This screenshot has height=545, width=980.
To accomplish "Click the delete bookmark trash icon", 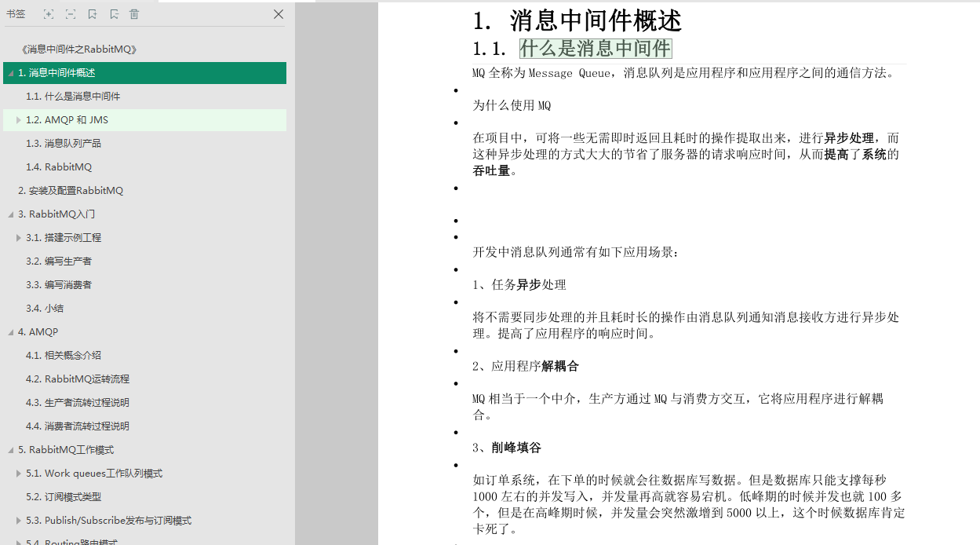I will pyautogui.click(x=133, y=14).
